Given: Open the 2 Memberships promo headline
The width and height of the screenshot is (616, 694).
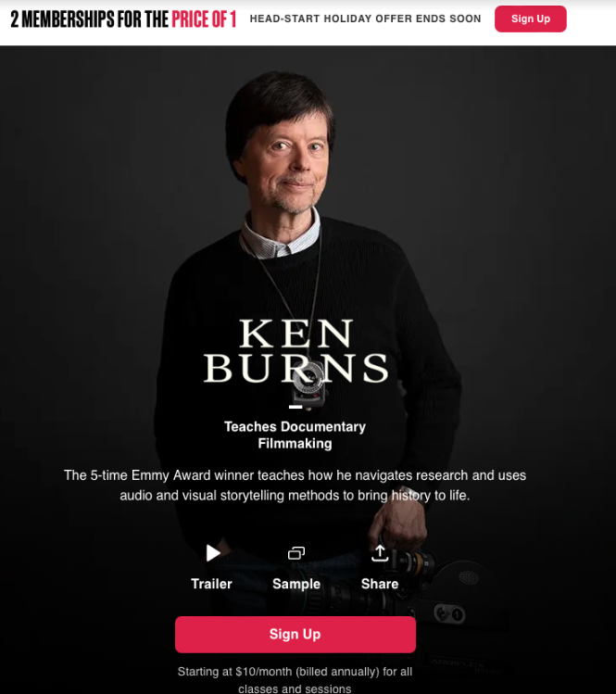Looking at the screenshot, I should 123,19.
